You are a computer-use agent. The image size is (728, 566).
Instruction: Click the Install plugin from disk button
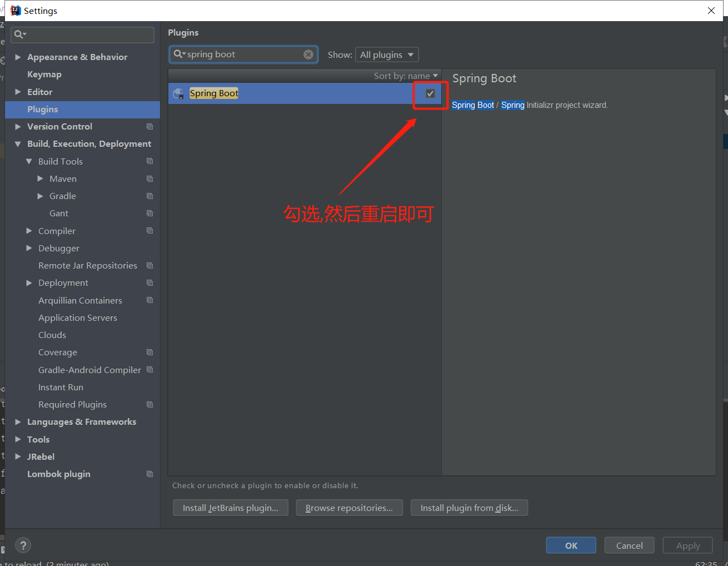469,507
